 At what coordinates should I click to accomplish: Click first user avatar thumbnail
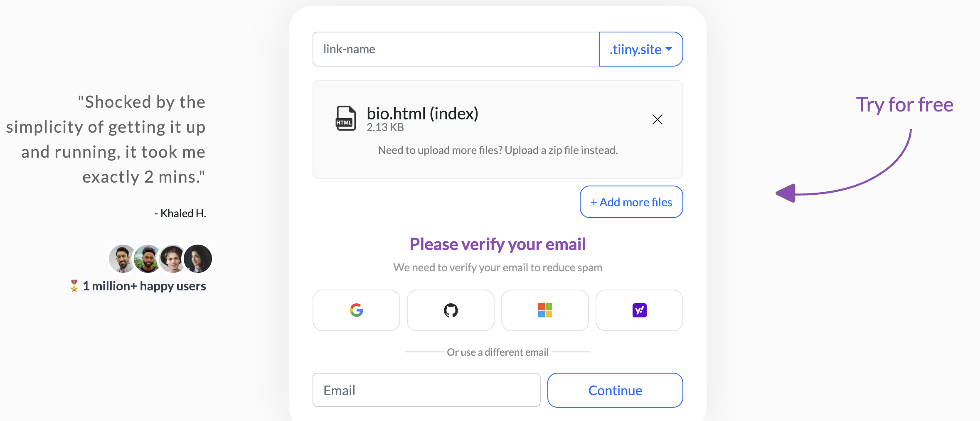(x=121, y=259)
